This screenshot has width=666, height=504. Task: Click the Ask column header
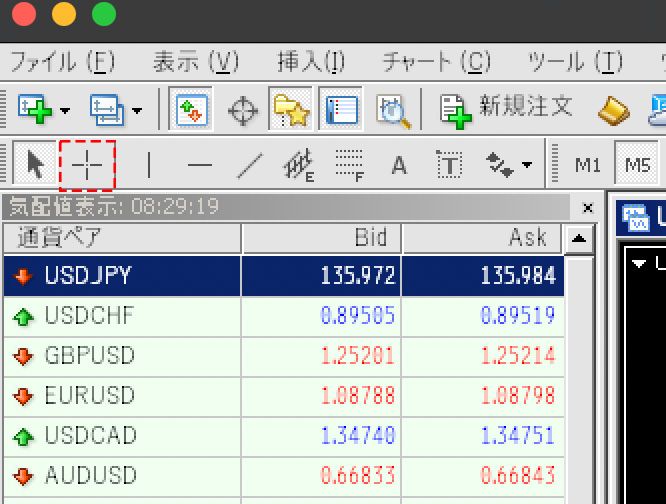point(482,238)
